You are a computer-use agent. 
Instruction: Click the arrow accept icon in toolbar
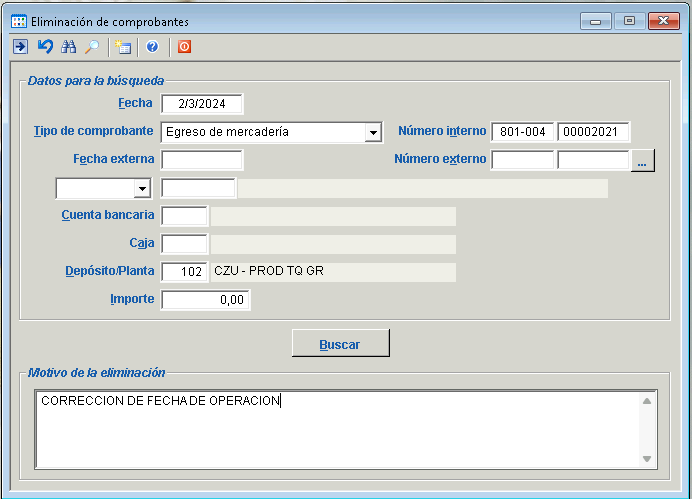[20, 46]
